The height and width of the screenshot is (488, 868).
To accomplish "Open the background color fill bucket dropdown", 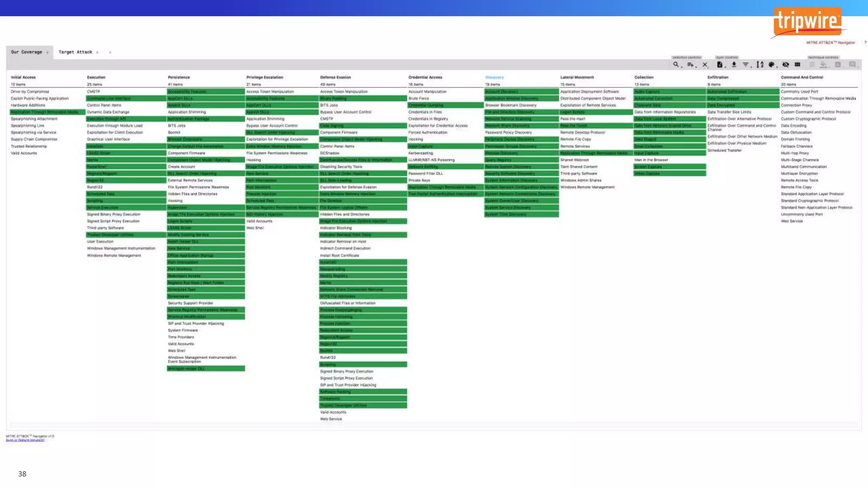I will pos(823,65).
